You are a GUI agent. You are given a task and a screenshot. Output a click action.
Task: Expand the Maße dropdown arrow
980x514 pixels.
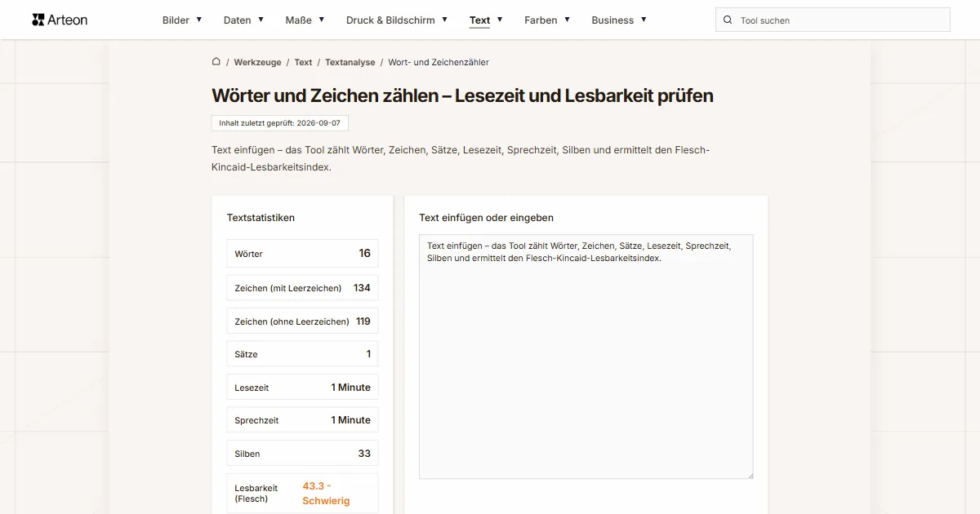coord(322,19)
